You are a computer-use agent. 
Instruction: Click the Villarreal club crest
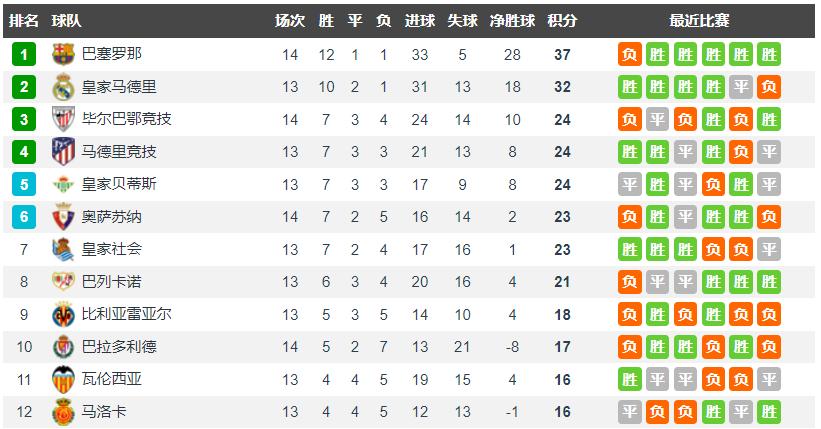(63, 314)
